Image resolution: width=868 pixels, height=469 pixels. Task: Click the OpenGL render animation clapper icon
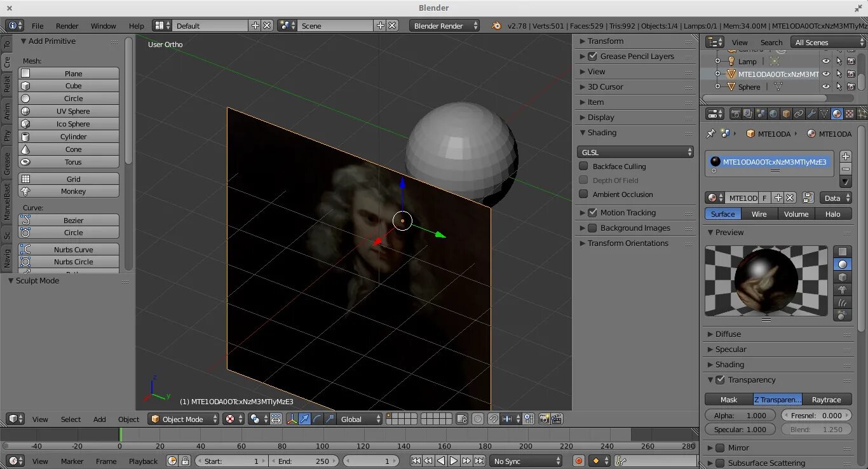557,419
